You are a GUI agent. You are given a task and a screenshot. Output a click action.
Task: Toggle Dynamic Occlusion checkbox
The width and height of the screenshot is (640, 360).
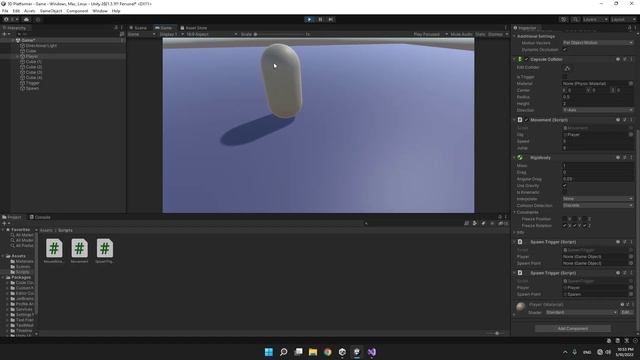[x=565, y=50]
